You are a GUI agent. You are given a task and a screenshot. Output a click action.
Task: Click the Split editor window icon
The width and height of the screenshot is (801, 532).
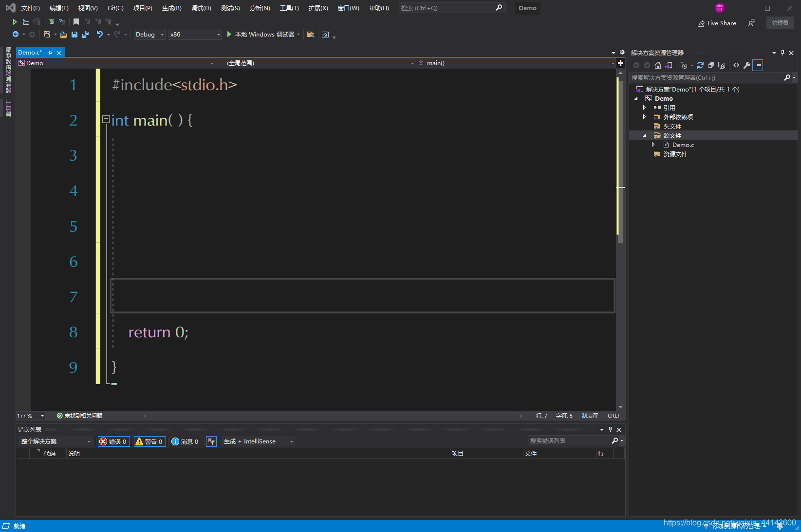(620, 63)
